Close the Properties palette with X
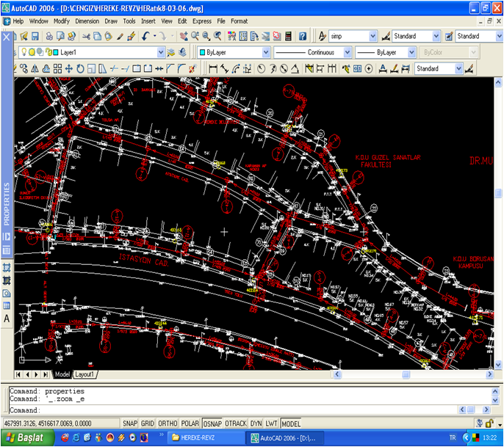504x447 pixels. coord(7,37)
